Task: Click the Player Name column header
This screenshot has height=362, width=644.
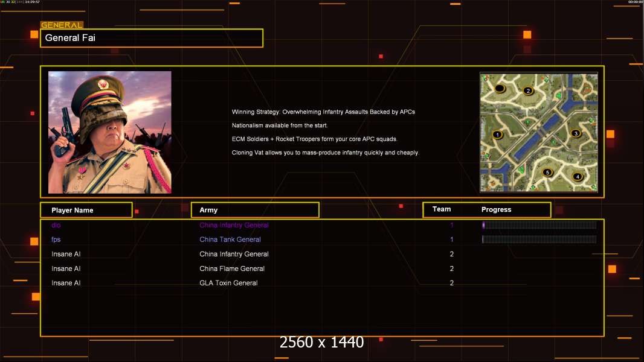Action: (86, 210)
